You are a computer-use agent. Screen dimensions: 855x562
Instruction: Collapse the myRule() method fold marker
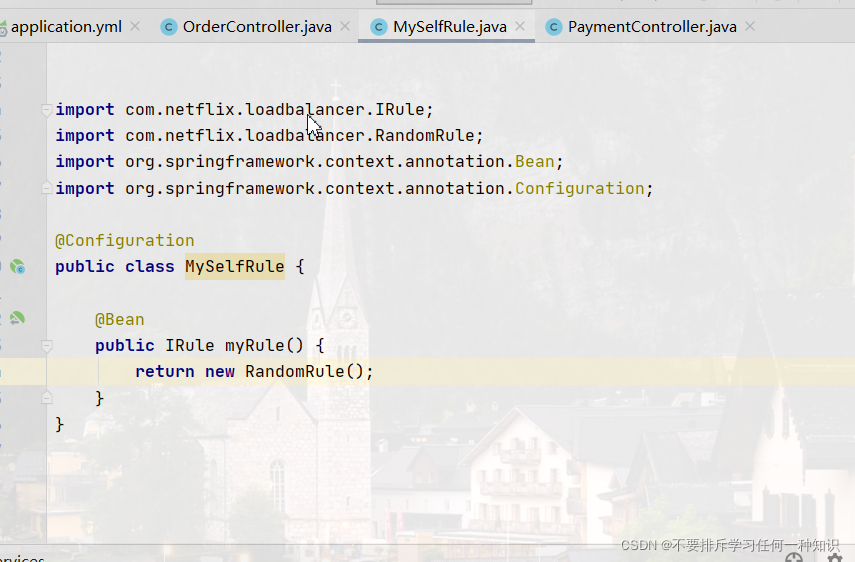tap(47, 346)
